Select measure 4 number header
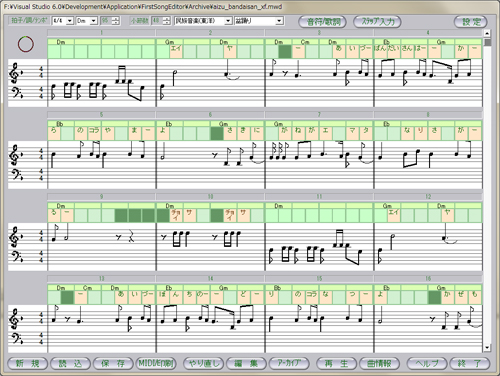Screen dimensions: 500x376 [428, 33]
